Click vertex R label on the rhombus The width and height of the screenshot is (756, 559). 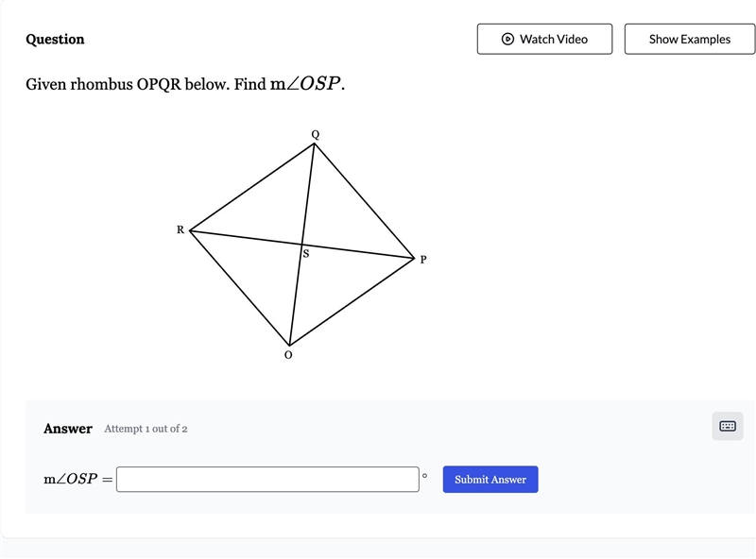[180, 229]
